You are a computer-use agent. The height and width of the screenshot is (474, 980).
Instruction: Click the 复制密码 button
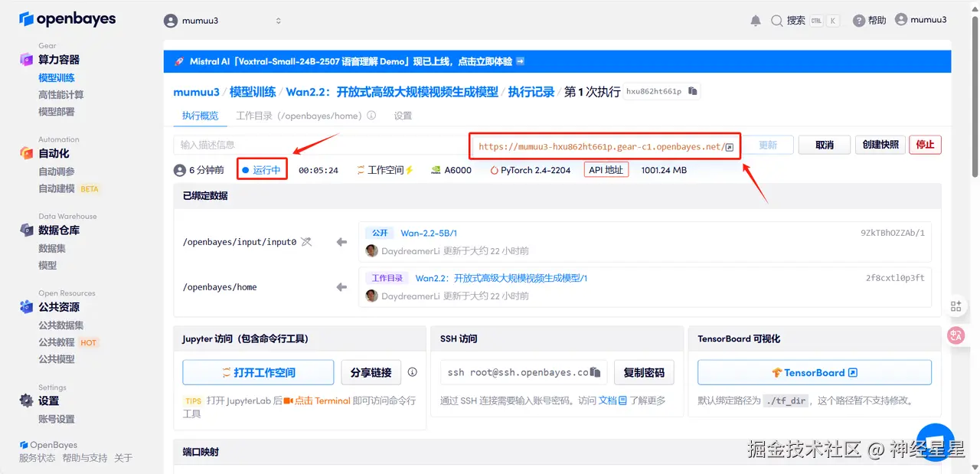[644, 372]
